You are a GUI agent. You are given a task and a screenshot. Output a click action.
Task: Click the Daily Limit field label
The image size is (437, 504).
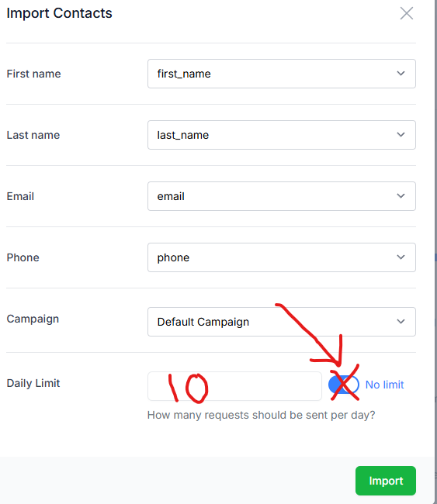point(33,383)
